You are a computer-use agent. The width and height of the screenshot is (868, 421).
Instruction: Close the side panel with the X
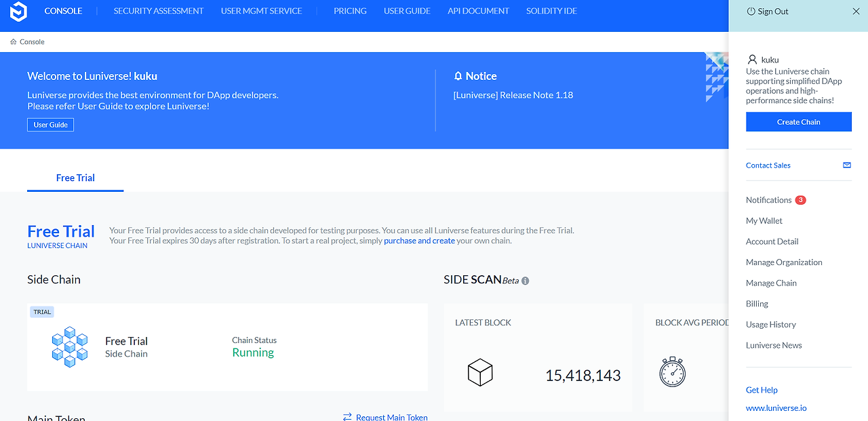click(x=856, y=12)
